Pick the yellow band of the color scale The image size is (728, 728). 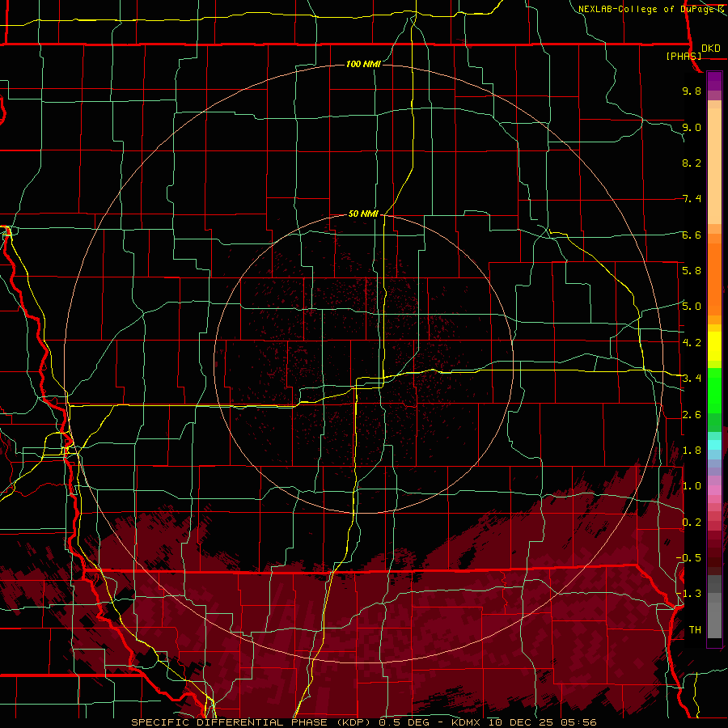coord(714,346)
